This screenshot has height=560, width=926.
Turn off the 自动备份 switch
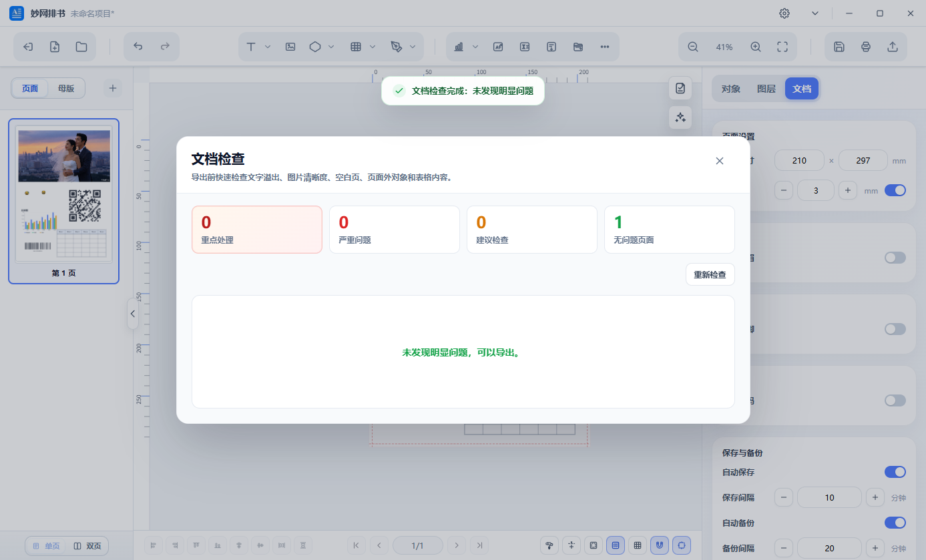[895, 523]
